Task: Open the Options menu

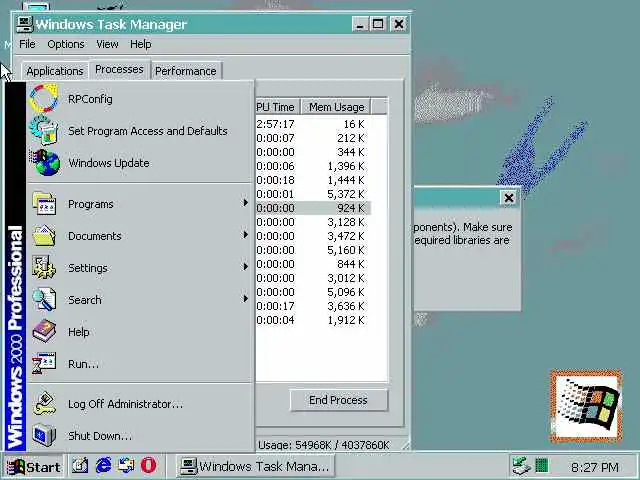Action: click(66, 44)
